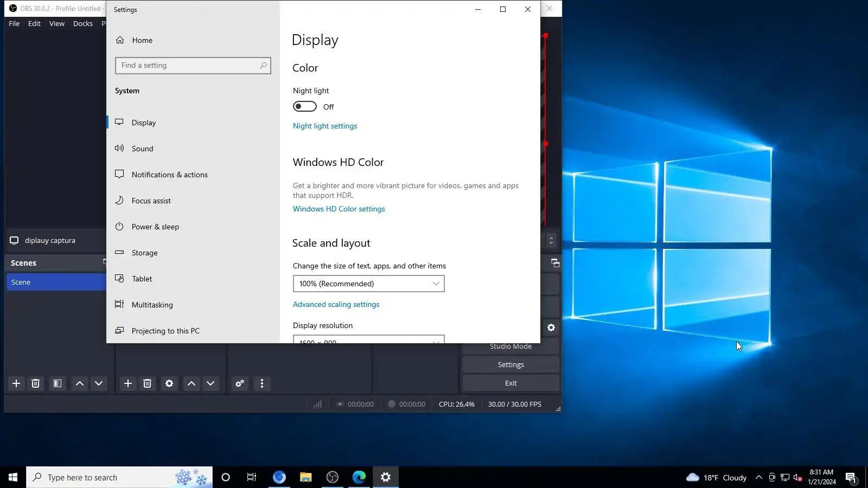The height and width of the screenshot is (488, 868).
Task: Open Task View on the taskbar
Action: tap(252, 477)
